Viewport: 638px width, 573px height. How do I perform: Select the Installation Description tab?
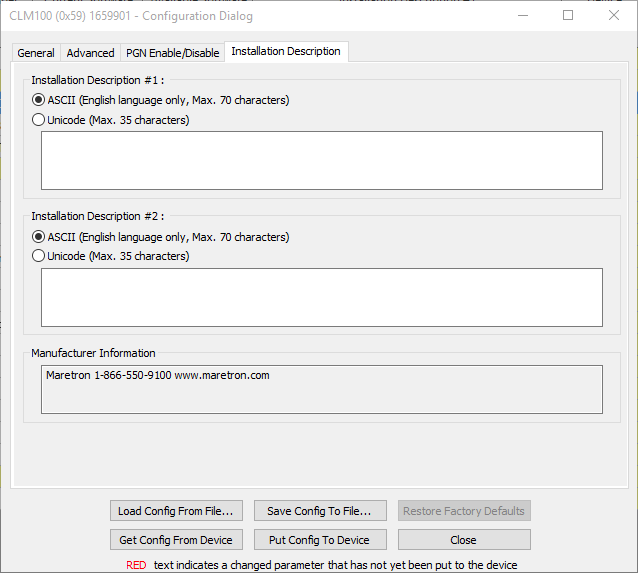286,52
